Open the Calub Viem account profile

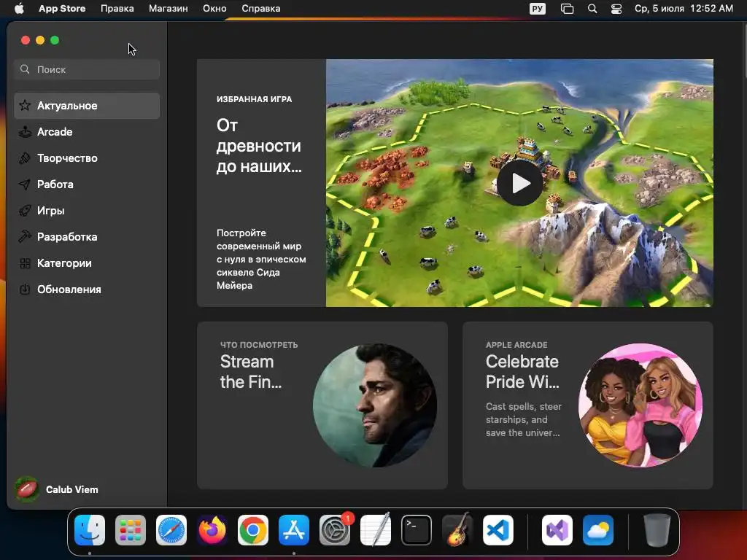(x=56, y=489)
